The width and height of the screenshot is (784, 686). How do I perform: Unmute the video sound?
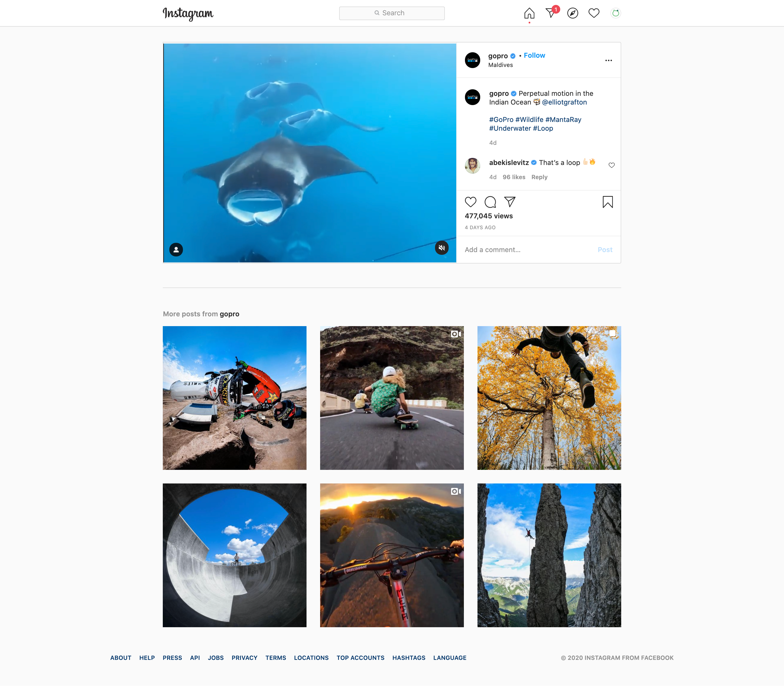(x=441, y=248)
